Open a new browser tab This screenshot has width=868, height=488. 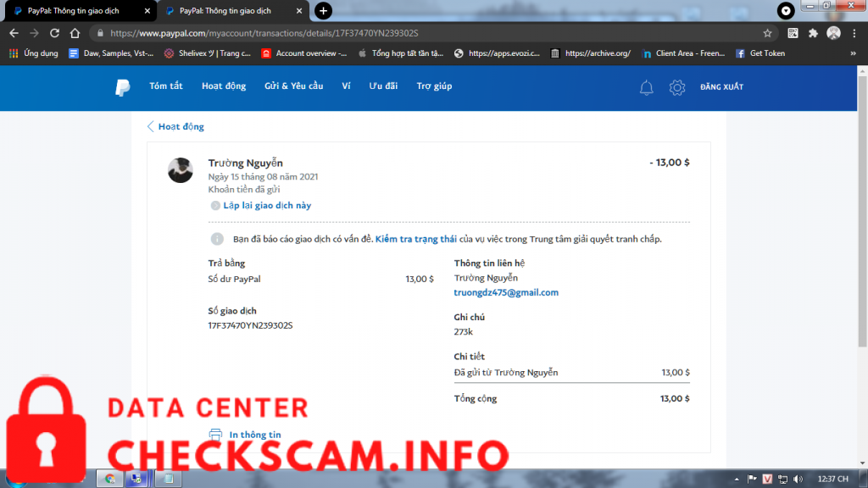click(x=323, y=11)
